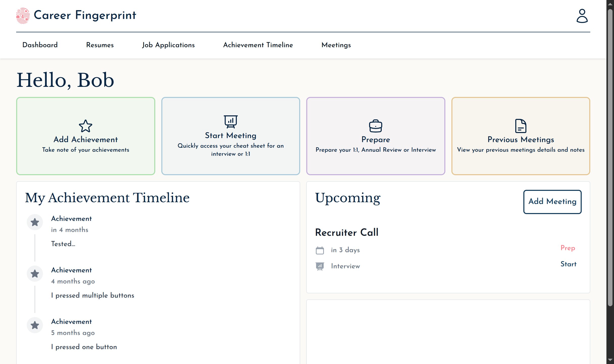Click the Start link for Recruiter Call
This screenshot has height=364, width=614.
pyautogui.click(x=568, y=264)
